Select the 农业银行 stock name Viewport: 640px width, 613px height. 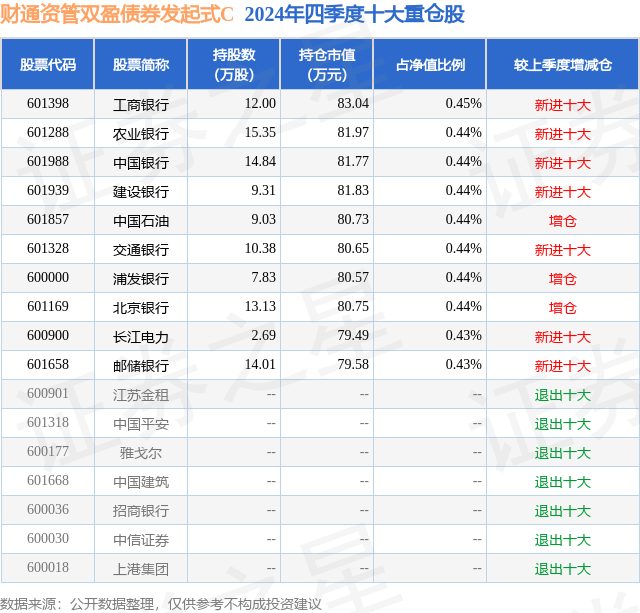141,134
